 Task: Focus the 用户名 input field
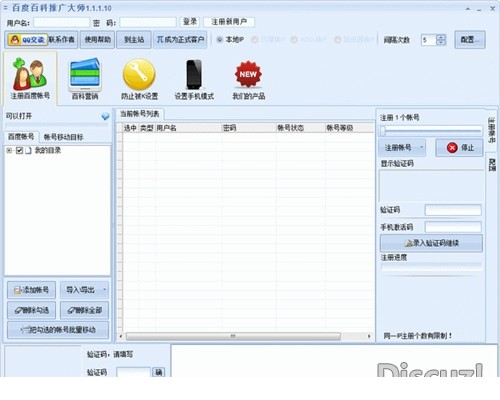click(61, 22)
